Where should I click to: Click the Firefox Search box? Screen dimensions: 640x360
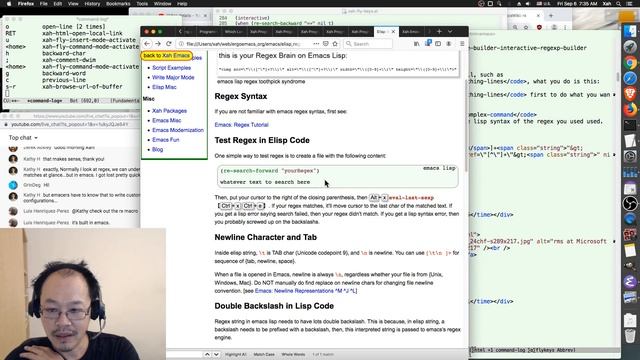(x=369, y=44)
